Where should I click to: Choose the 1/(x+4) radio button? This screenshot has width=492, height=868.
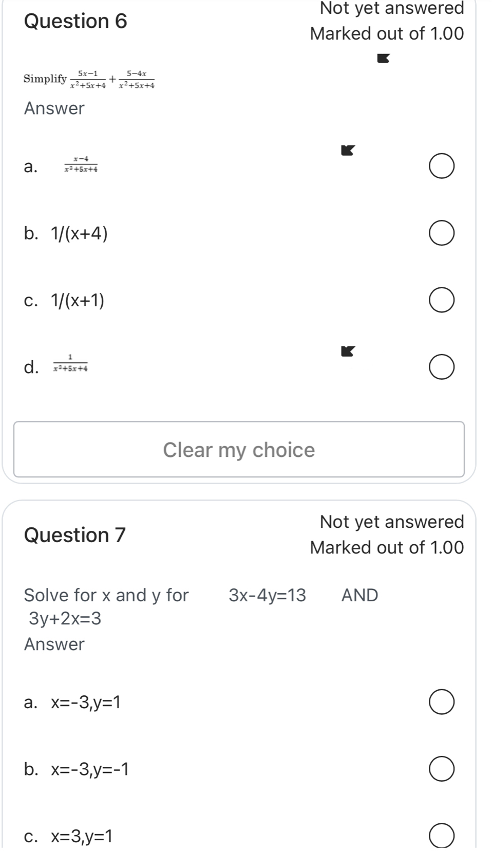[x=441, y=234]
